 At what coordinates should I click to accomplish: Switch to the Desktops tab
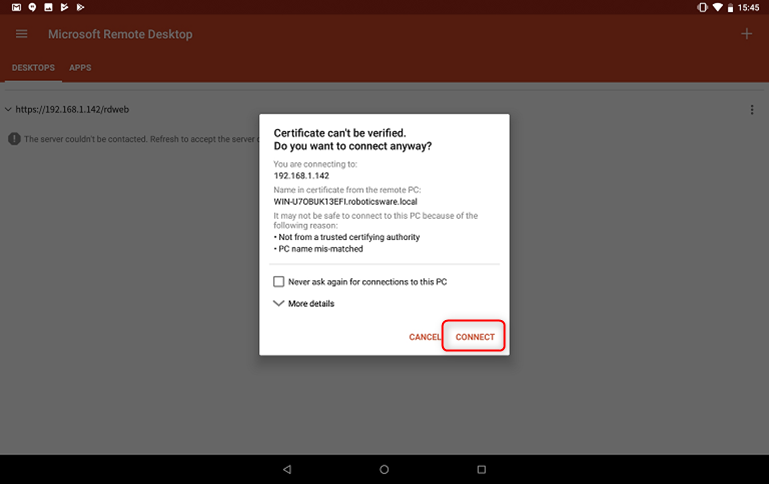pos(33,68)
